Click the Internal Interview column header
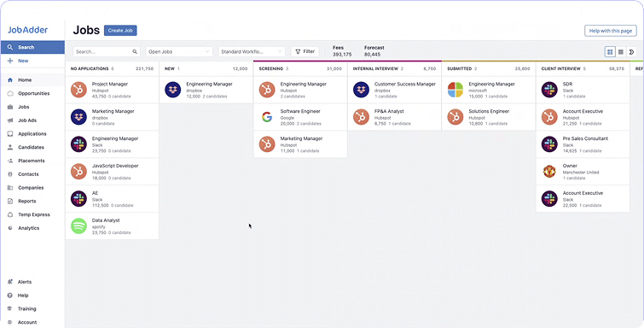This screenshot has width=644, height=328. pyautogui.click(x=395, y=68)
